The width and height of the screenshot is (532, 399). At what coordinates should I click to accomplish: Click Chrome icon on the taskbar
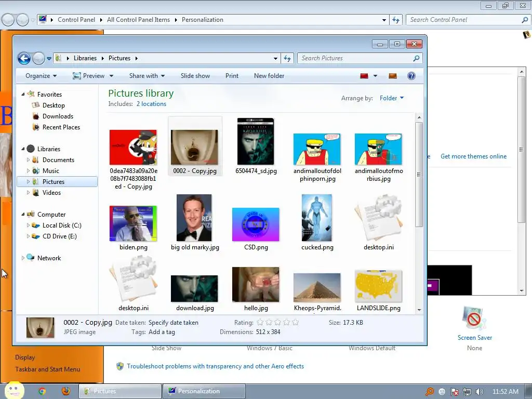42,391
